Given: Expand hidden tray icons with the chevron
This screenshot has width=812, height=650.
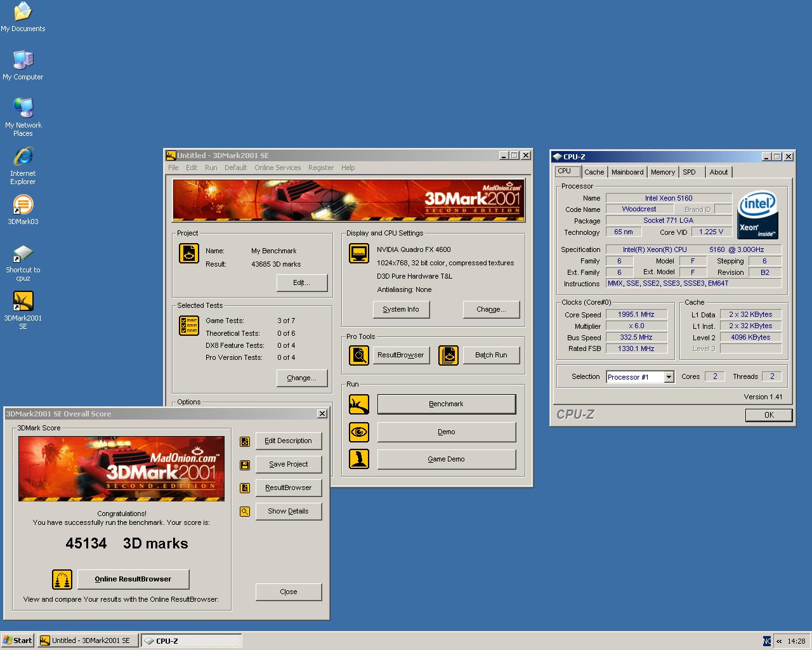Looking at the screenshot, I should point(779,641).
